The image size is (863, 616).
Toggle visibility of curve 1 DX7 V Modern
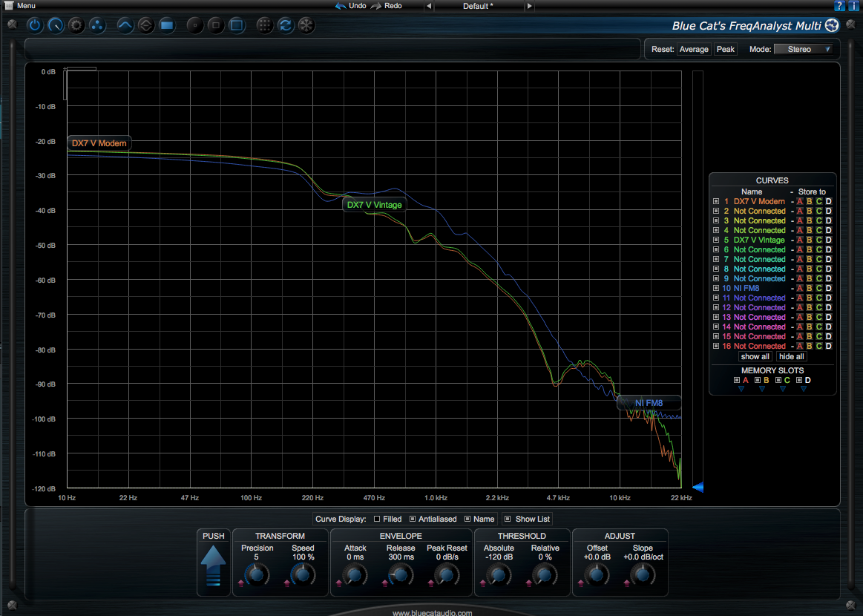pyautogui.click(x=716, y=201)
